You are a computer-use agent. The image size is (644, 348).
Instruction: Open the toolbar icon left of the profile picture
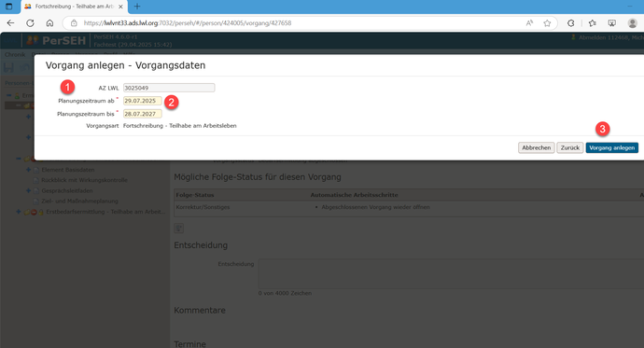[x=612, y=23]
